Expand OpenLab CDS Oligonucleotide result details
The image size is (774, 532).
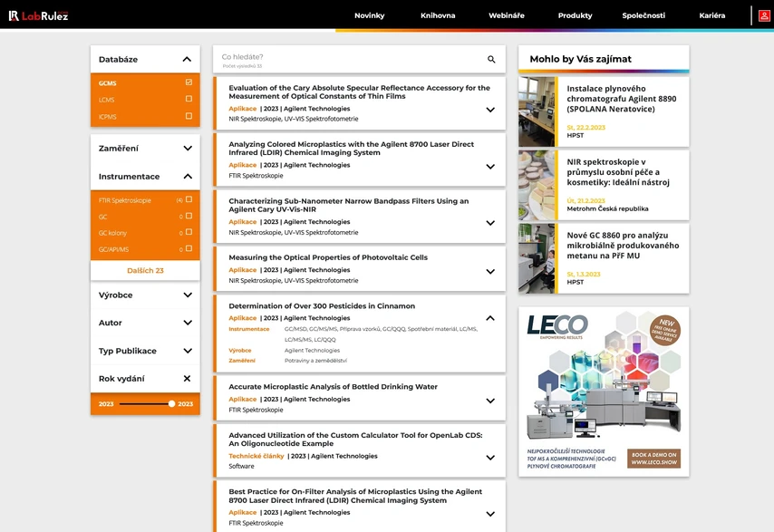click(x=490, y=458)
